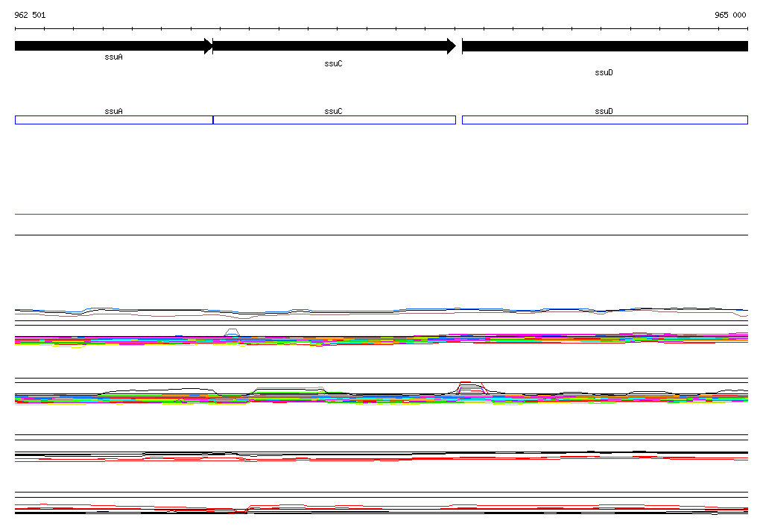Image resolution: width=763 pixels, height=532 pixels.
Task: Click the ssuA label under the black arrow
Action: [114, 57]
